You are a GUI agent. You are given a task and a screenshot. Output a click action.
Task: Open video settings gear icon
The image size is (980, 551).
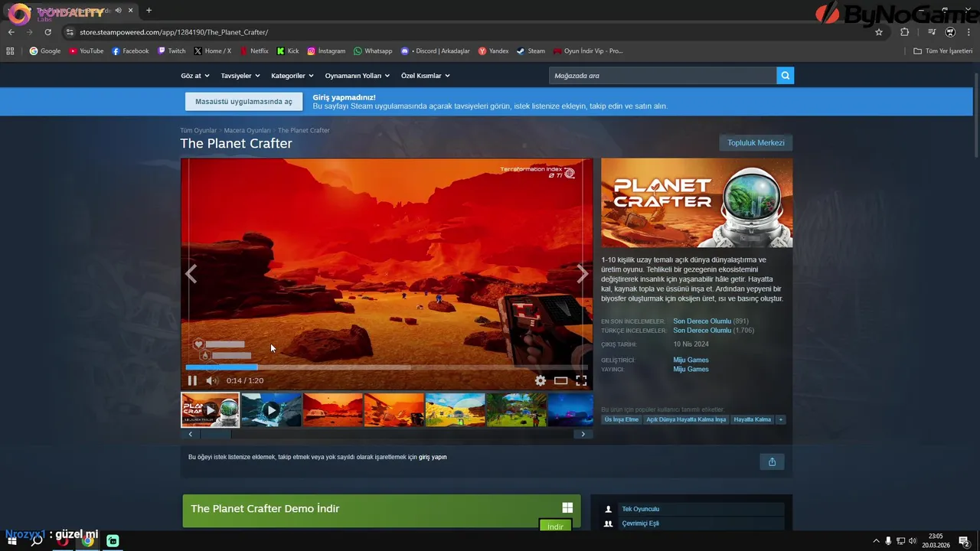pyautogui.click(x=541, y=380)
